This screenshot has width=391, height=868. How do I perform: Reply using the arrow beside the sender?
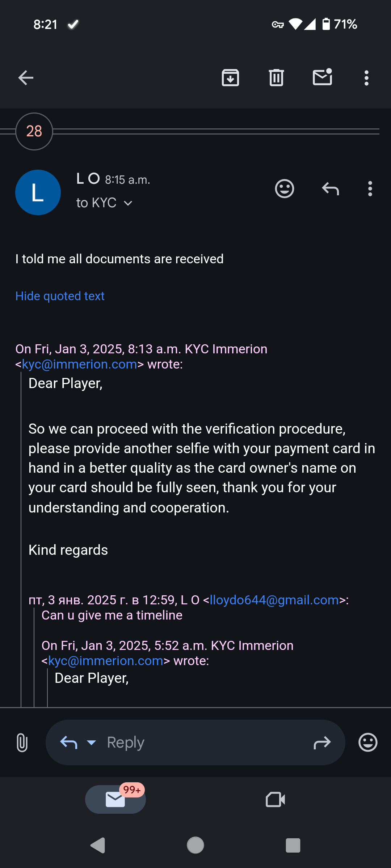coord(330,189)
